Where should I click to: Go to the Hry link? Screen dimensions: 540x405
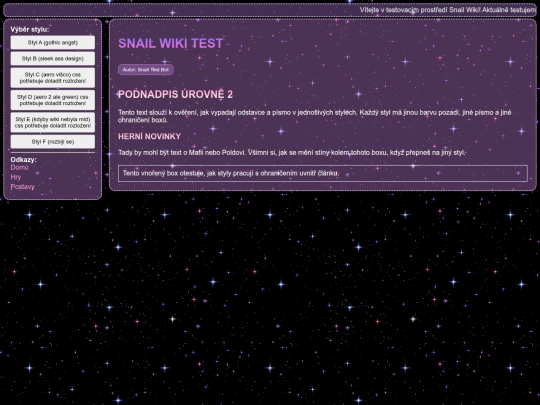click(16, 177)
